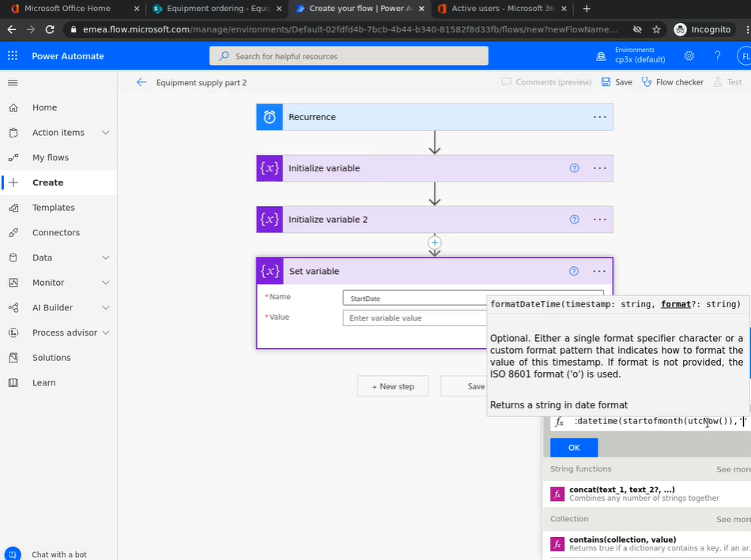Viewport: 751px width, 560px height.
Task: Reload the browser page
Action: [x=50, y=30]
